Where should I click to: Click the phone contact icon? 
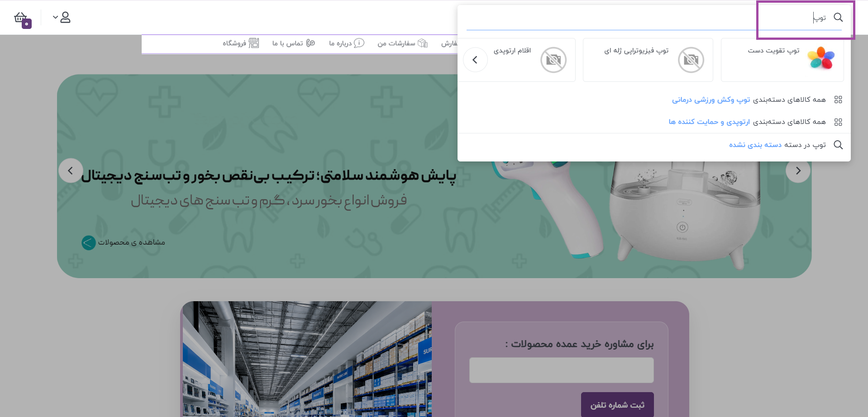click(x=310, y=43)
